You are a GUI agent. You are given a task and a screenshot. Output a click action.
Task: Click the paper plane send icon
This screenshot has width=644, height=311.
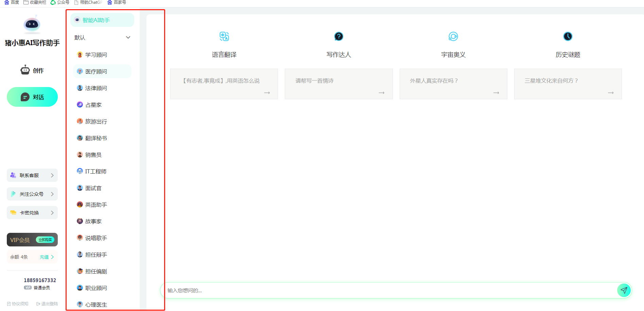point(624,290)
